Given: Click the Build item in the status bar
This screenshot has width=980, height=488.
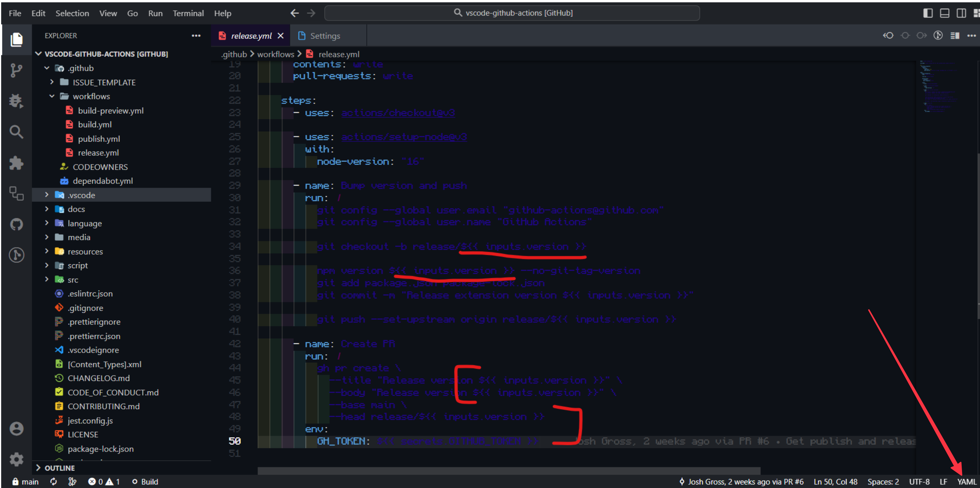Looking at the screenshot, I should [x=145, y=481].
